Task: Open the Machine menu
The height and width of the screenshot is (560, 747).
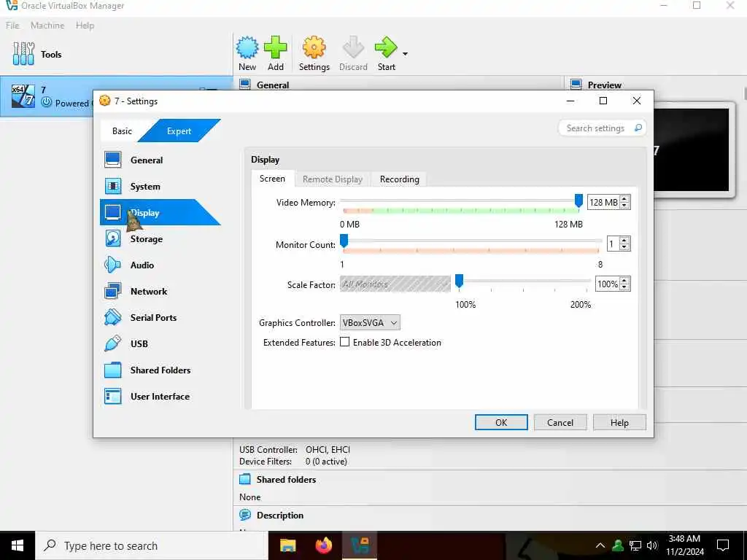Action: click(x=47, y=26)
